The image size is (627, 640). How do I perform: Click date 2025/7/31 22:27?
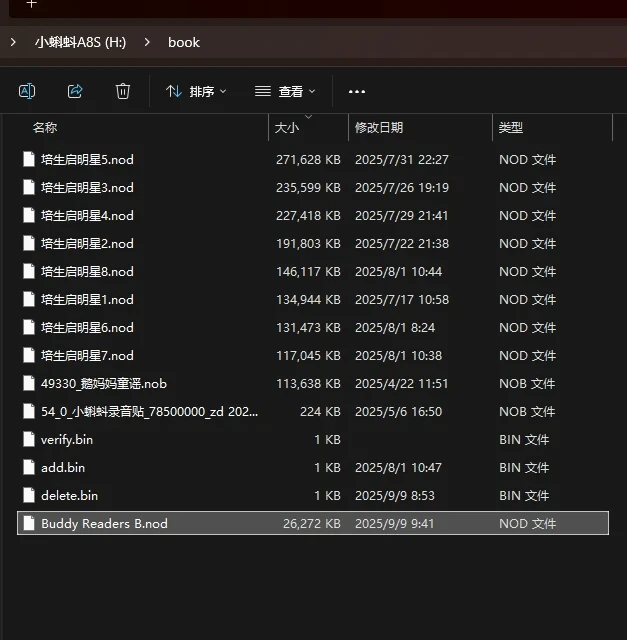pyautogui.click(x=402, y=160)
